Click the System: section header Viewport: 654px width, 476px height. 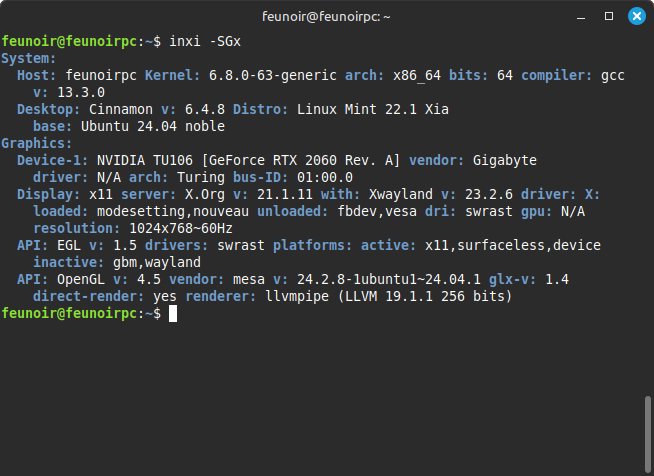pos(28,58)
